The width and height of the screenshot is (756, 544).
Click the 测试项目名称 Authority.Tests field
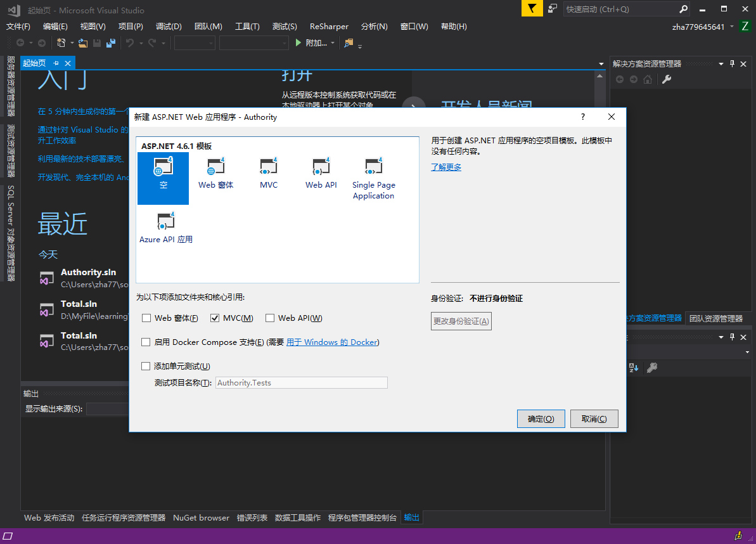pyautogui.click(x=302, y=382)
